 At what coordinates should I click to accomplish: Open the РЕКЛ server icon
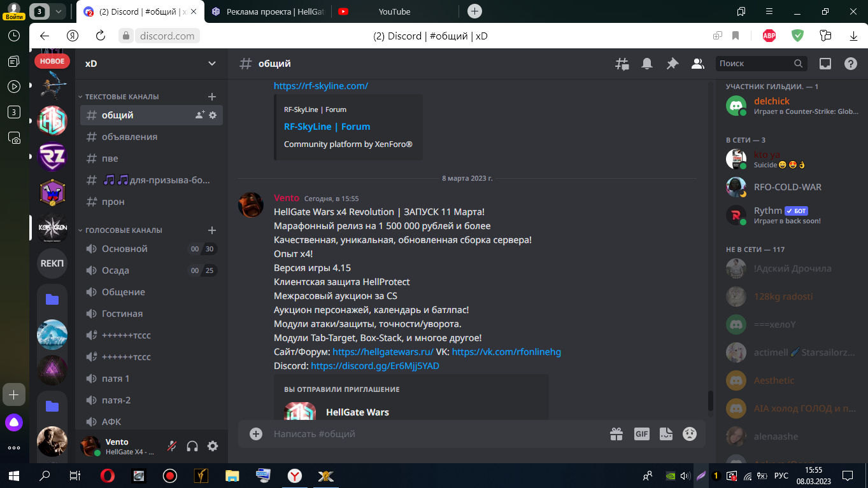(x=52, y=263)
